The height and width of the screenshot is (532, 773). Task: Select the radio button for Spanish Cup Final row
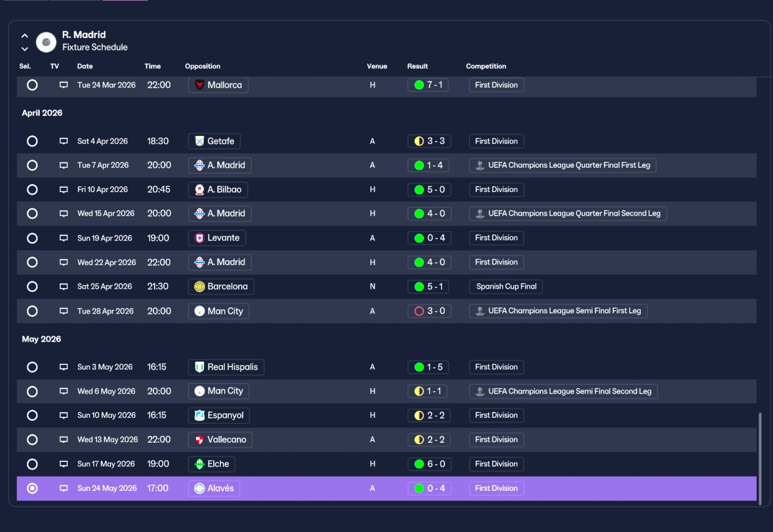32,287
